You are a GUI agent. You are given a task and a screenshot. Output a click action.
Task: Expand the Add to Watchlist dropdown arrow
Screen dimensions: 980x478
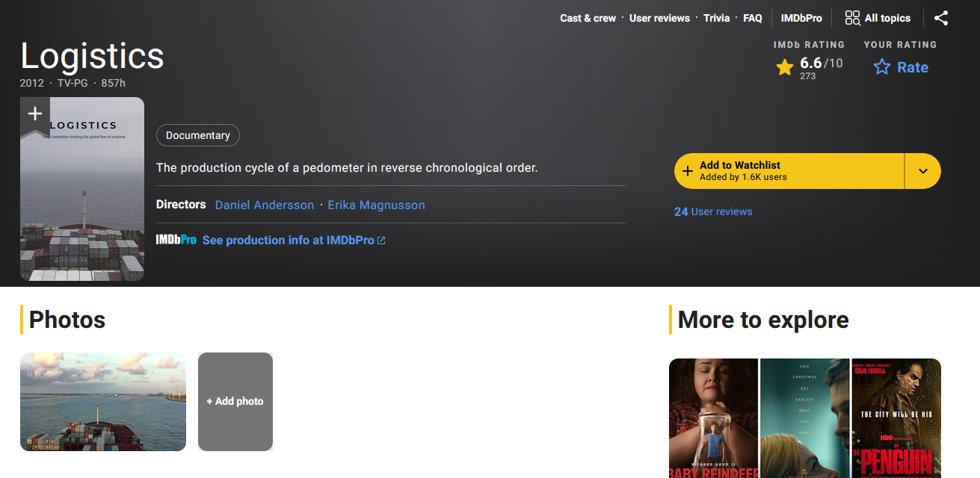(x=922, y=171)
